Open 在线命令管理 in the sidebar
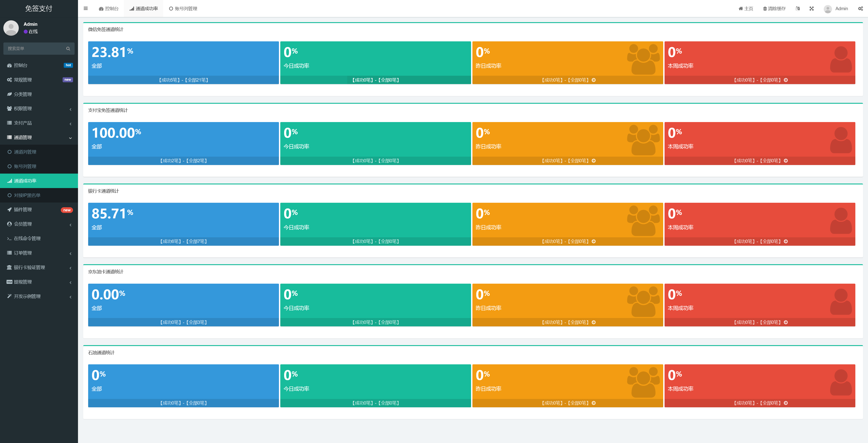This screenshot has height=443, width=868. pyautogui.click(x=39, y=238)
